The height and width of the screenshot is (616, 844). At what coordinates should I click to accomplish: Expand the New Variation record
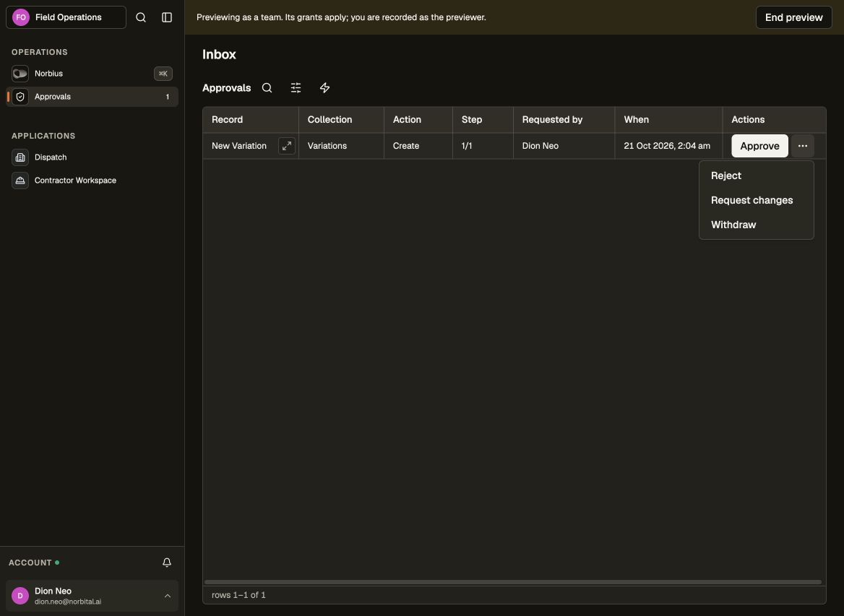click(x=287, y=146)
